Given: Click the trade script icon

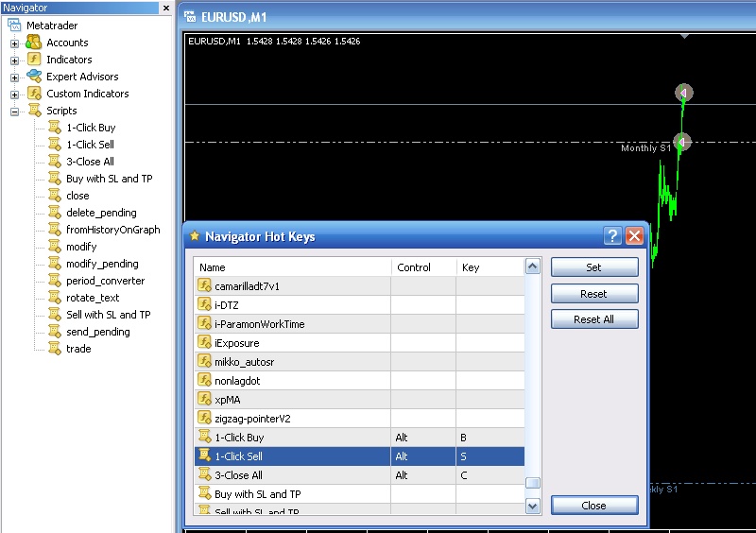Looking at the screenshot, I should click(55, 349).
